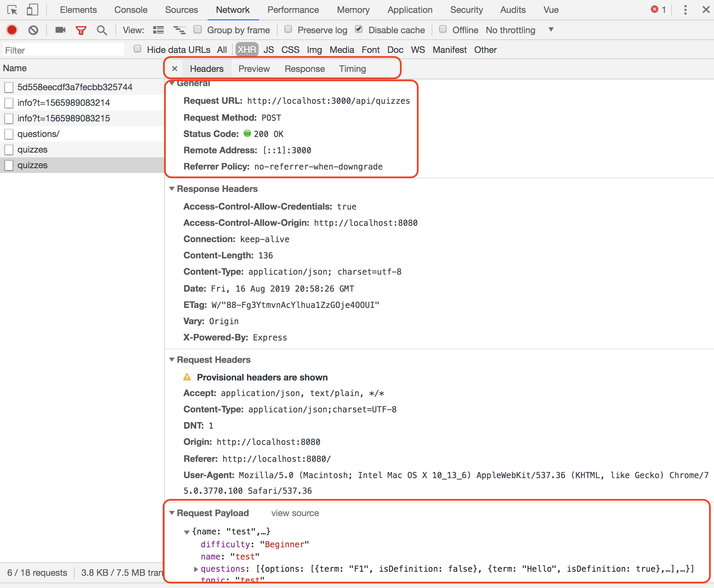The height and width of the screenshot is (588, 714).
Task: Activate the inspect element picker icon
Action: tap(12, 10)
